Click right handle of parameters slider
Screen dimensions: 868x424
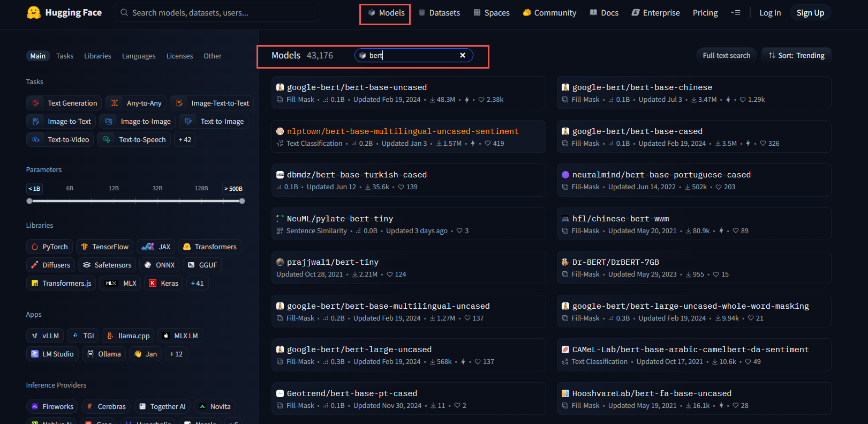(x=242, y=201)
